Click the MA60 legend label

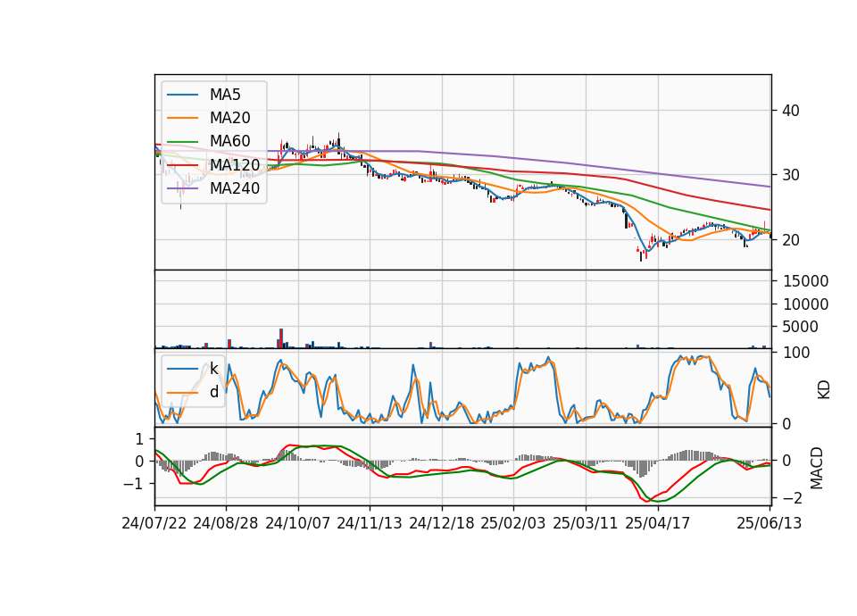click(x=229, y=141)
